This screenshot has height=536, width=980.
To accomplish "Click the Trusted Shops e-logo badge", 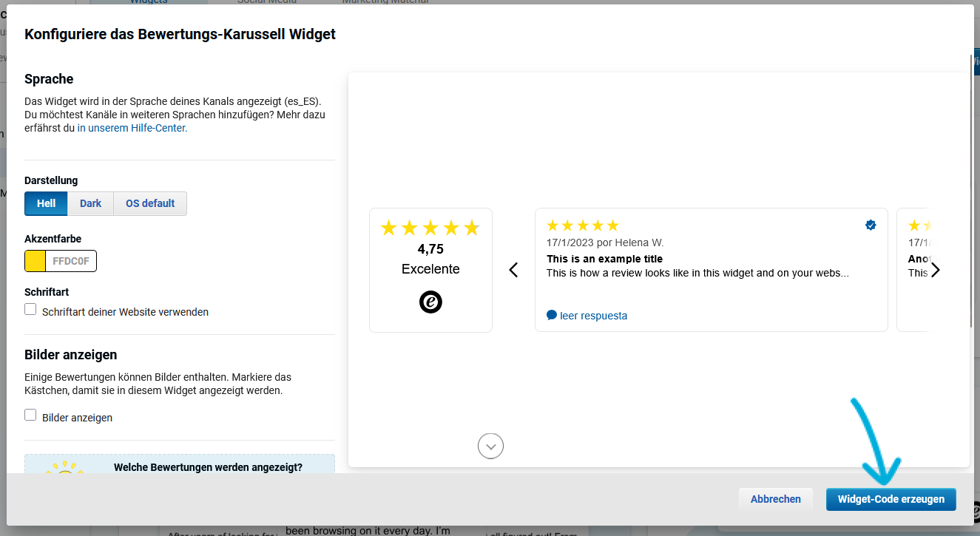I will (x=430, y=302).
